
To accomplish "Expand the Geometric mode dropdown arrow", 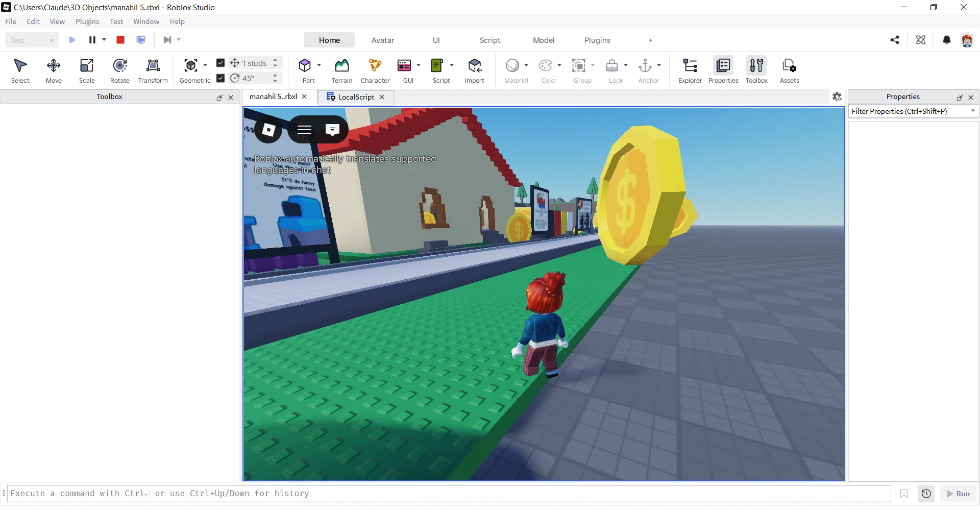I will pos(205,65).
